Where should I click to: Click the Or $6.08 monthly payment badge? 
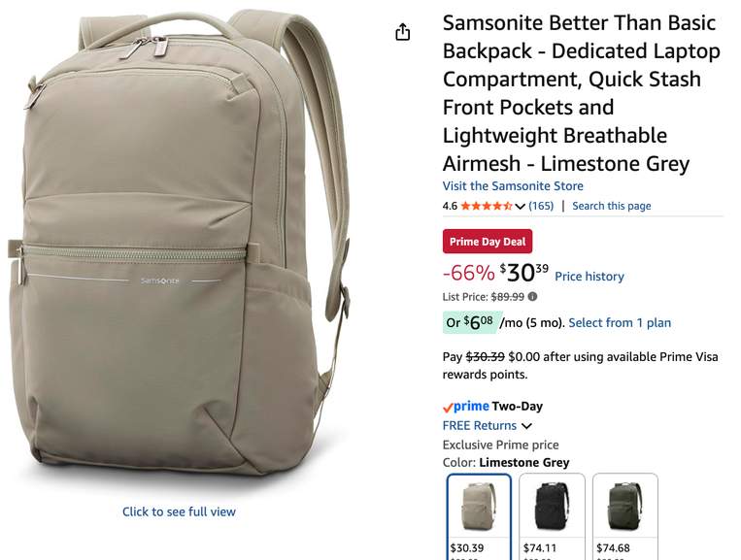pyautogui.click(x=470, y=322)
